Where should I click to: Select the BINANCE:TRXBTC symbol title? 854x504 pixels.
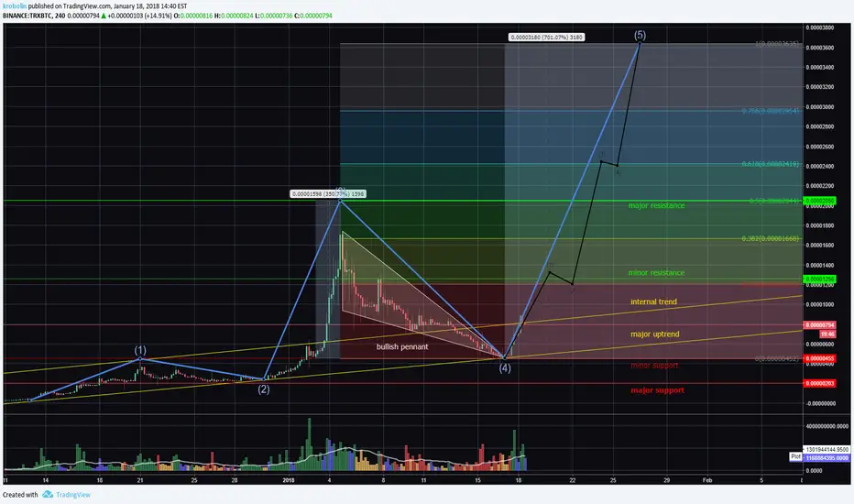27,16
